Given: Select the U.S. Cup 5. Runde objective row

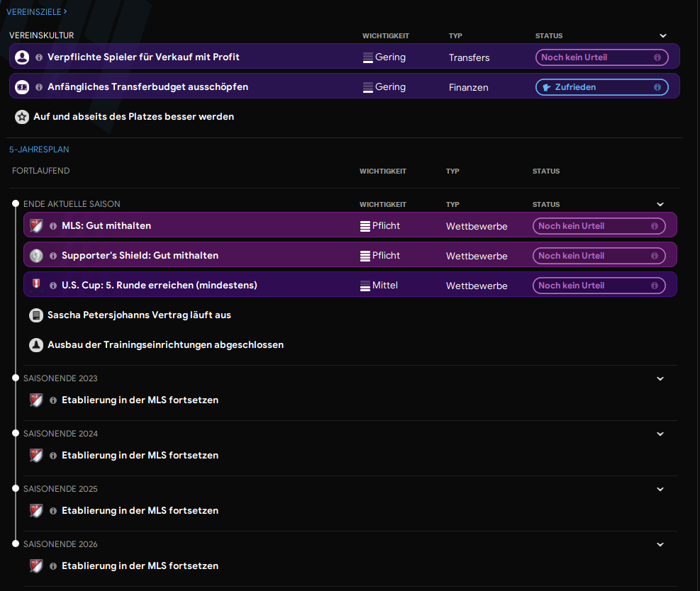Looking at the screenshot, I should (x=350, y=285).
